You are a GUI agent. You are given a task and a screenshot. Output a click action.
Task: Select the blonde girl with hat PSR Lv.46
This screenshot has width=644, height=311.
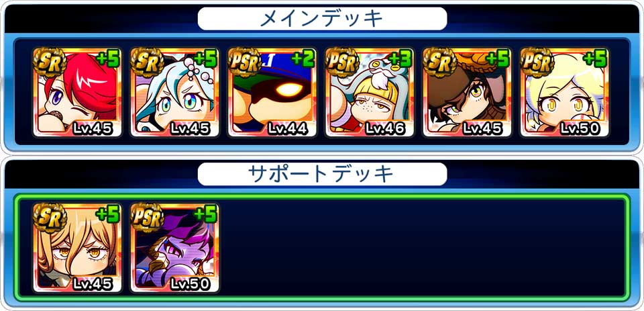[370, 92]
